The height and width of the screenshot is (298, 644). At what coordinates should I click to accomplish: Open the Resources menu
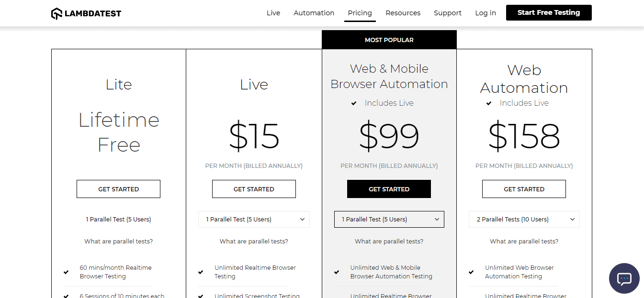point(403,13)
